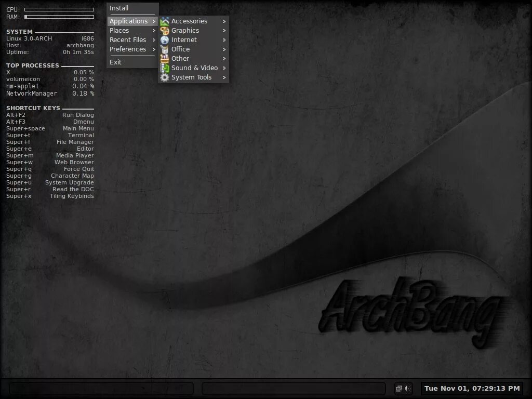The height and width of the screenshot is (399, 532).
Task: Click the Other category icon
Action: click(x=165, y=58)
